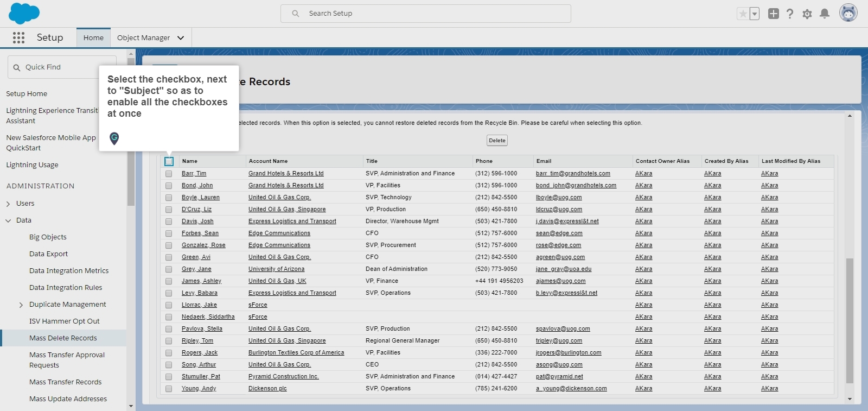868x411 pixels.
Task: Click the Name column header
Action: (x=190, y=161)
